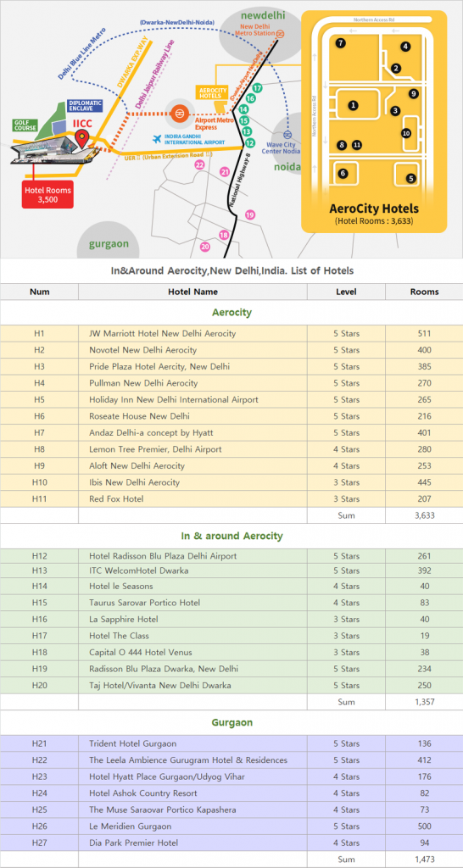Choose black marker 1 in AeroCity inset

point(354,104)
